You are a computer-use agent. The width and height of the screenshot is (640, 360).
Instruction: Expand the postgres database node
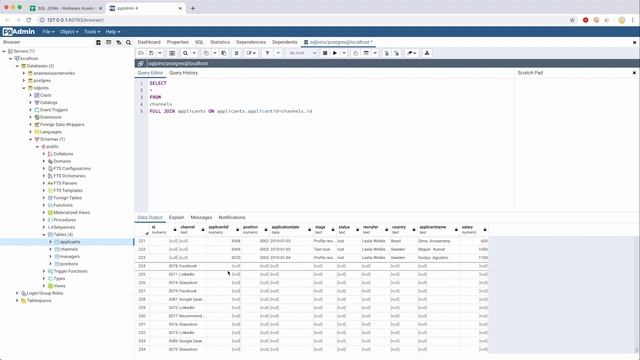24,81
